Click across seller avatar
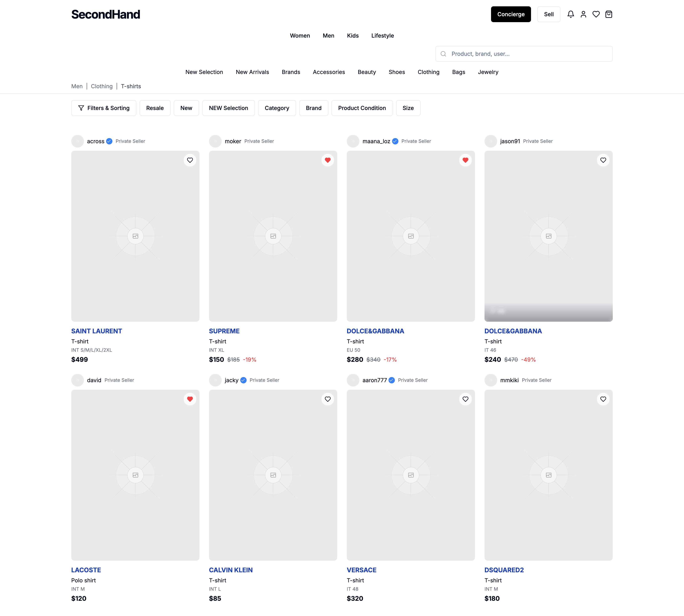This screenshot has width=684, height=616. click(78, 141)
